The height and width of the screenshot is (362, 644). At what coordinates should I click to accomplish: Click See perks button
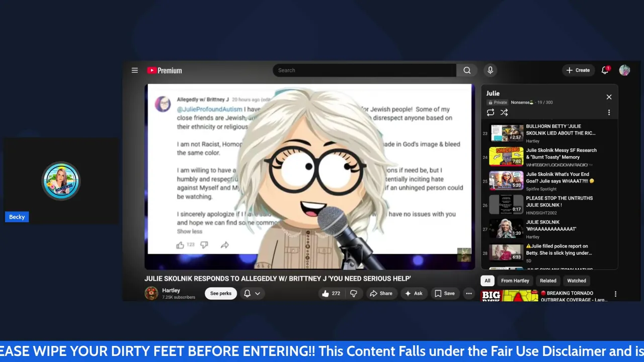[x=221, y=294]
